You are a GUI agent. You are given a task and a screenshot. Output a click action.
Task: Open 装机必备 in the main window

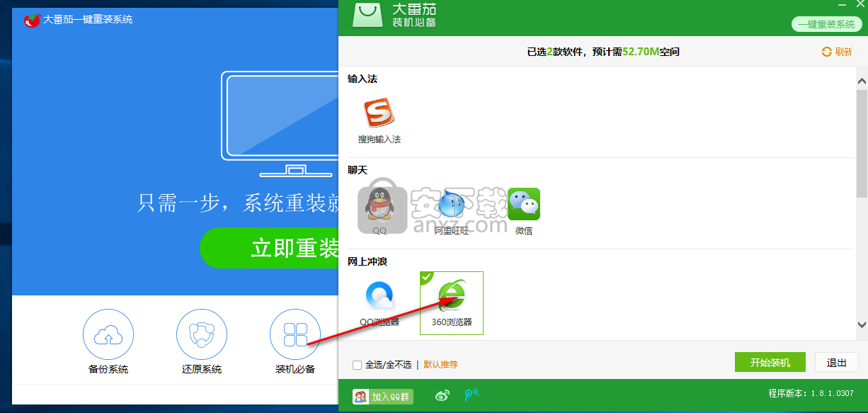pos(295,335)
